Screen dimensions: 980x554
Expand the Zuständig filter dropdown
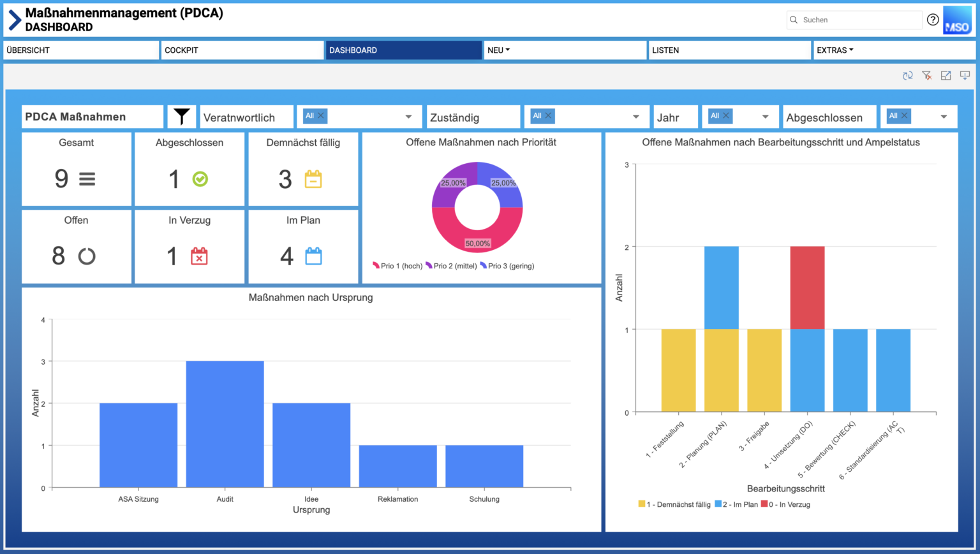[635, 117]
